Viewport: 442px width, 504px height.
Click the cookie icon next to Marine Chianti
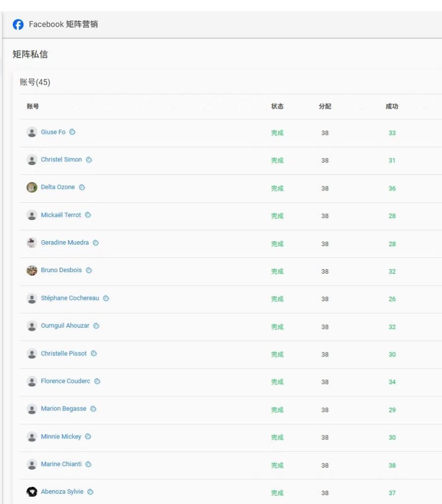click(89, 464)
